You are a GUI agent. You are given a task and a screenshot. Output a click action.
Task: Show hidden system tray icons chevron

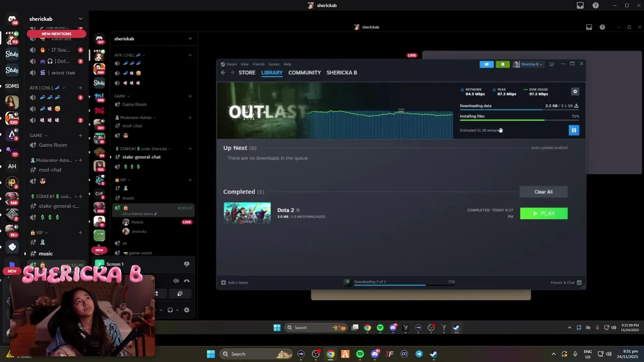(x=553, y=354)
